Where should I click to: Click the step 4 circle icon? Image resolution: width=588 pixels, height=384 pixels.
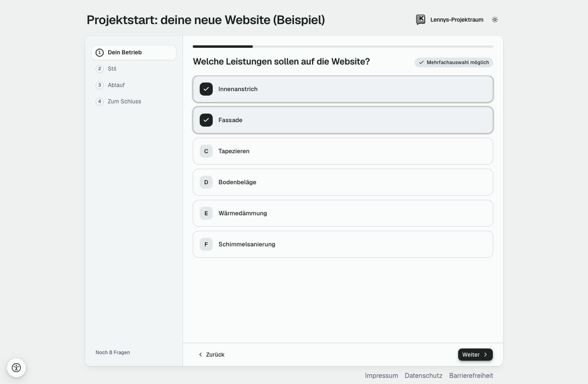(100, 102)
